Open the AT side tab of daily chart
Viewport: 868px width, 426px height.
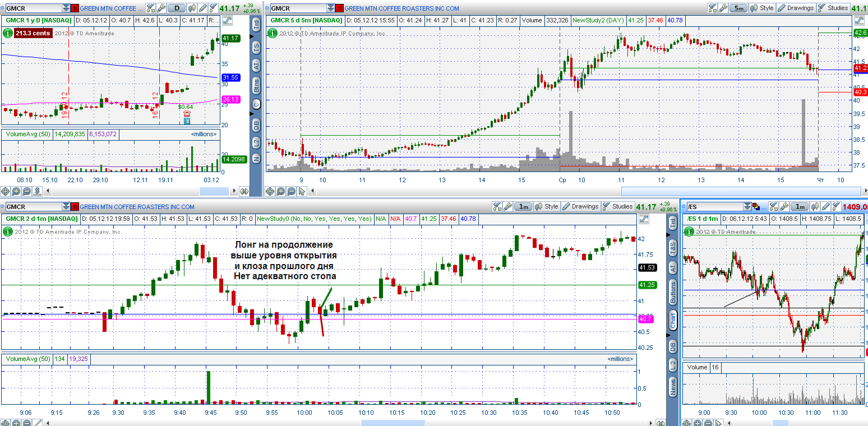(x=256, y=66)
